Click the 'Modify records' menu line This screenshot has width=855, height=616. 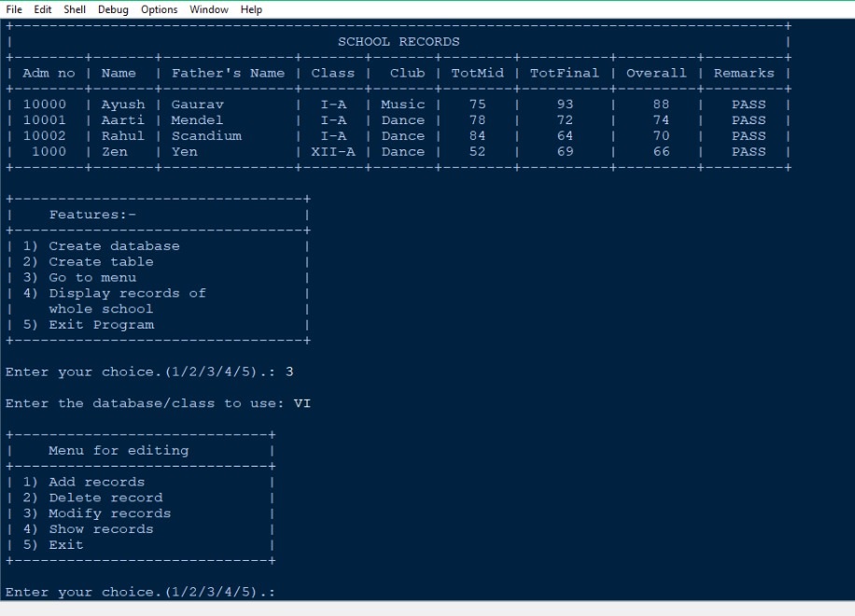[x=109, y=513]
